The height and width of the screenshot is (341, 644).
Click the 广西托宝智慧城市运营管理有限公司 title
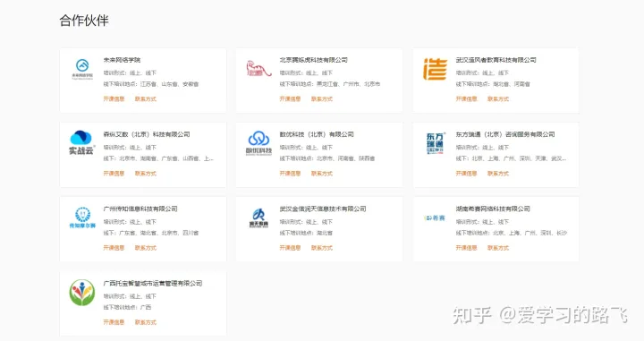[x=152, y=283]
